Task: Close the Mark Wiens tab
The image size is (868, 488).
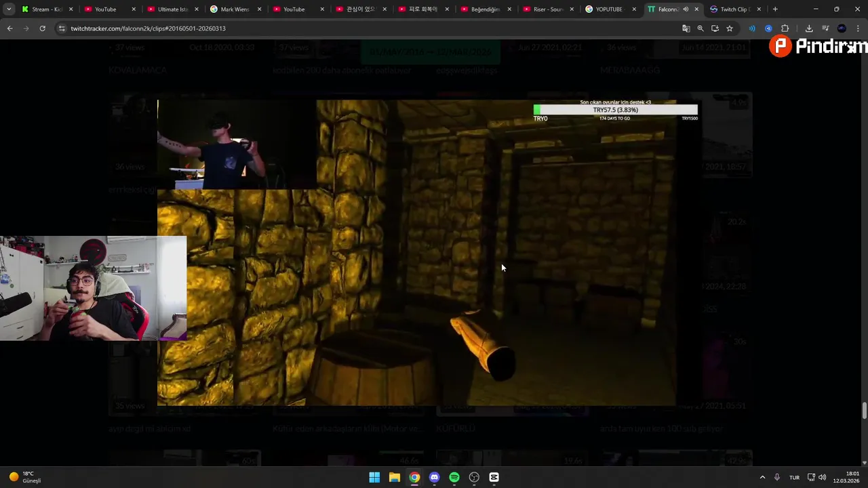Action: click(x=259, y=9)
